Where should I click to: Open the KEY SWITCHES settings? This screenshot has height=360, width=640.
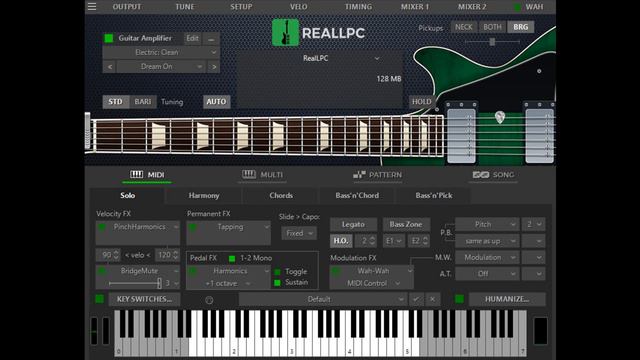[144, 299]
